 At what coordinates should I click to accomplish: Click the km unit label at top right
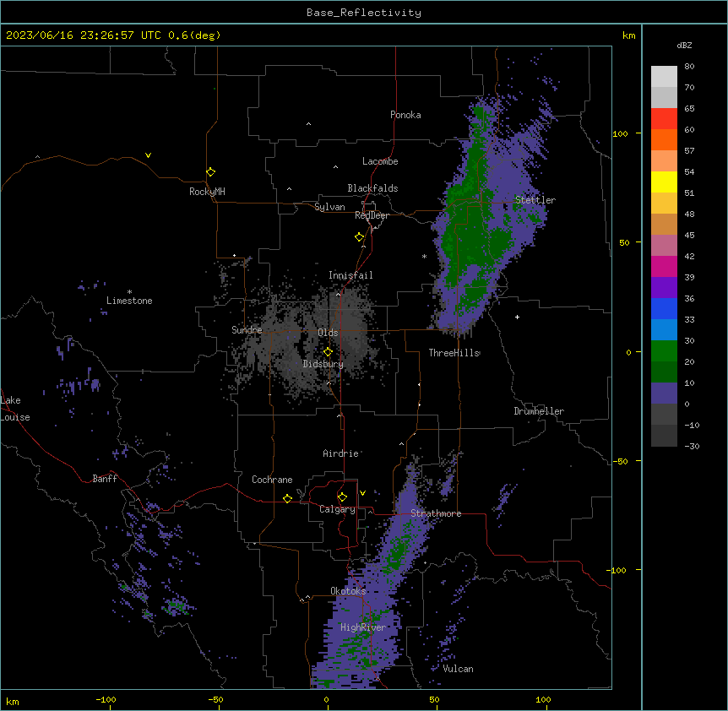tap(629, 35)
